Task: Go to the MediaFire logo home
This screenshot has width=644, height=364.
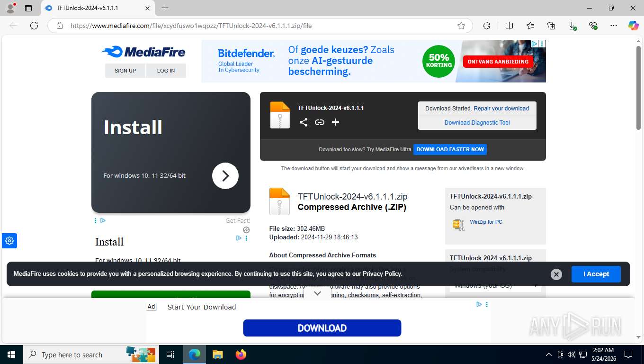Action: [x=143, y=52]
